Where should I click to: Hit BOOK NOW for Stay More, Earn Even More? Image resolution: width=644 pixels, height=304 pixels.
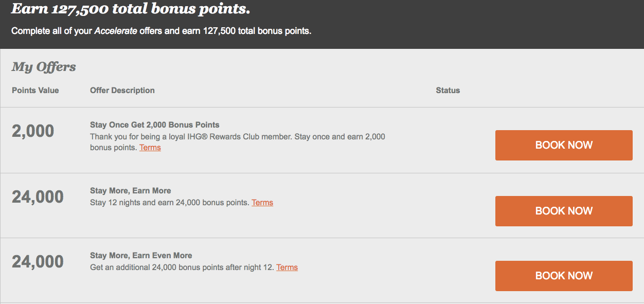click(564, 276)
